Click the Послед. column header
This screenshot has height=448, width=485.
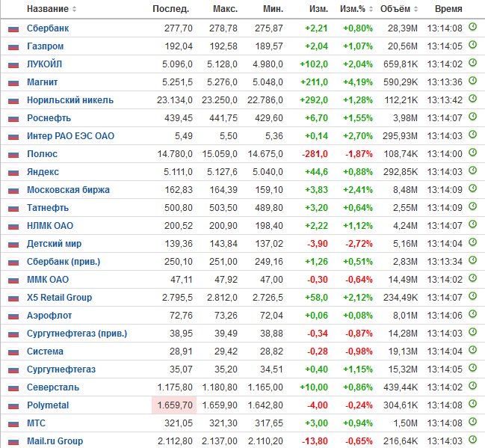(170, 9)
